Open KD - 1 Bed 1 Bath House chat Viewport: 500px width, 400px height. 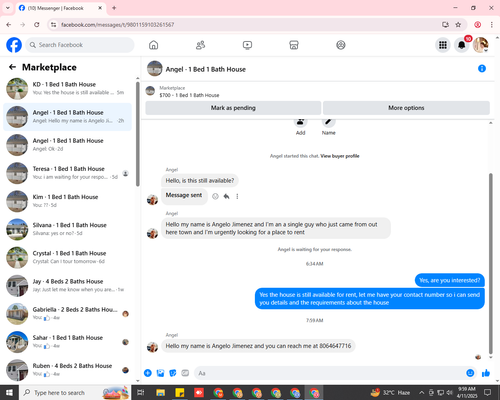67,89
